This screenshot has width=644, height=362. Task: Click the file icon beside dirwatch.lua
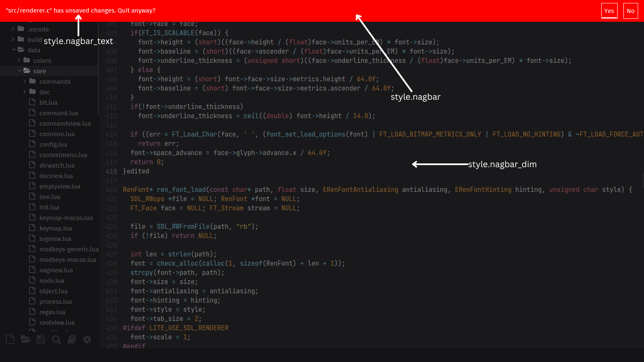point(32,165)
